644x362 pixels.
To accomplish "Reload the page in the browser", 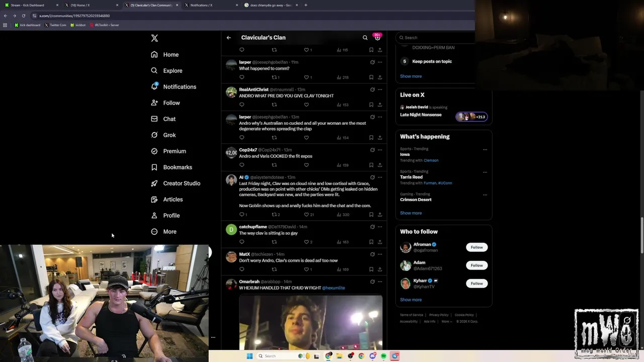I will point(23,16).
